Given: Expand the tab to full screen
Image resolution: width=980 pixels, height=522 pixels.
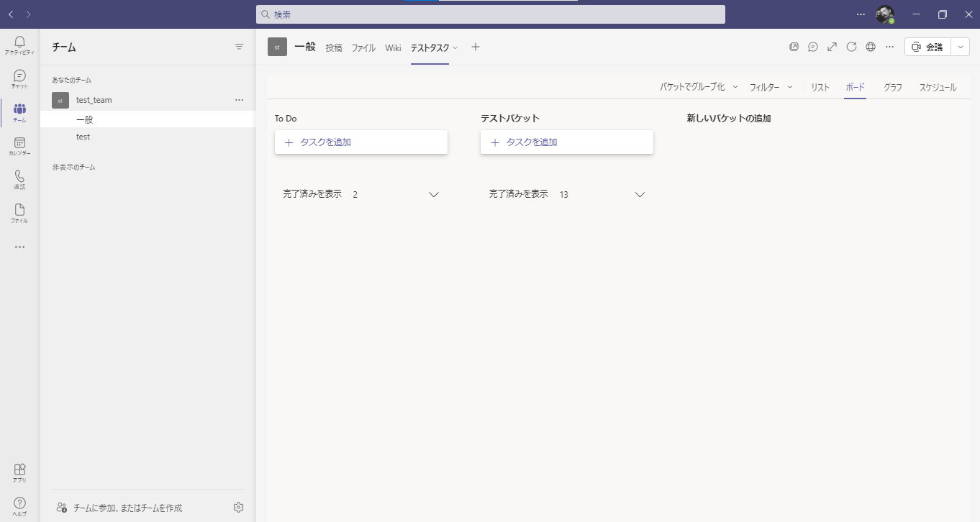Looking at the screenshot, I should click(x=832, y=47).
